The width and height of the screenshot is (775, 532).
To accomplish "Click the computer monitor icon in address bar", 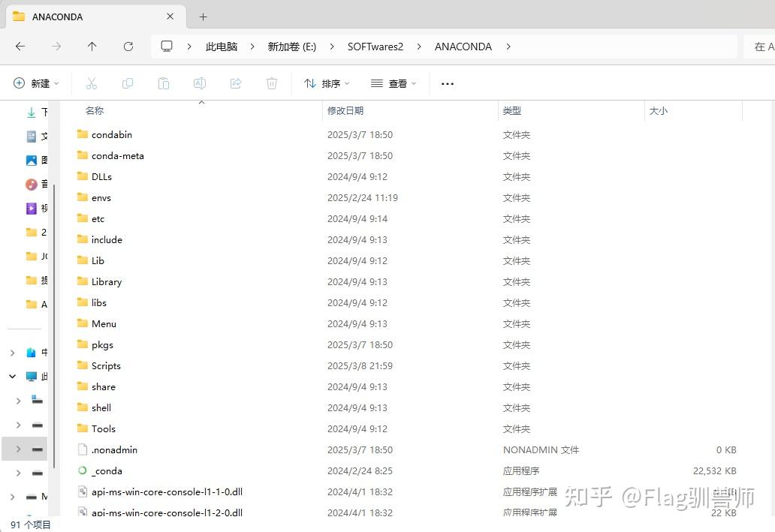I will [167, 47].
